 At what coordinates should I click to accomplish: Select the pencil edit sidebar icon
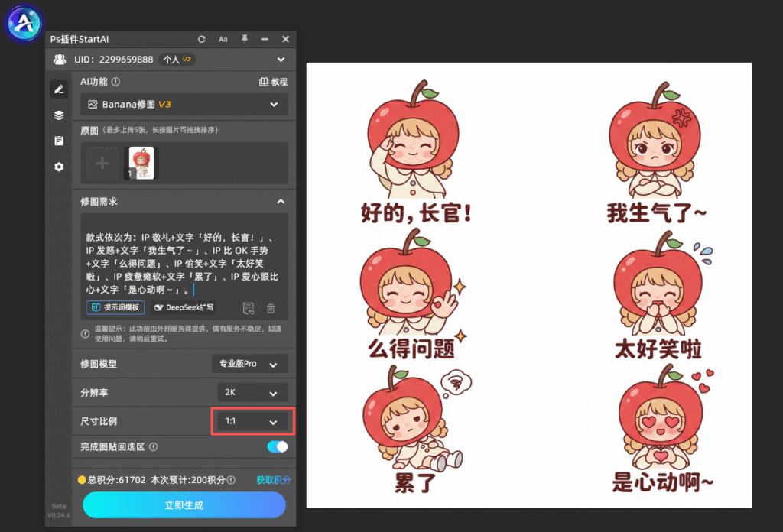pos(59,89)
